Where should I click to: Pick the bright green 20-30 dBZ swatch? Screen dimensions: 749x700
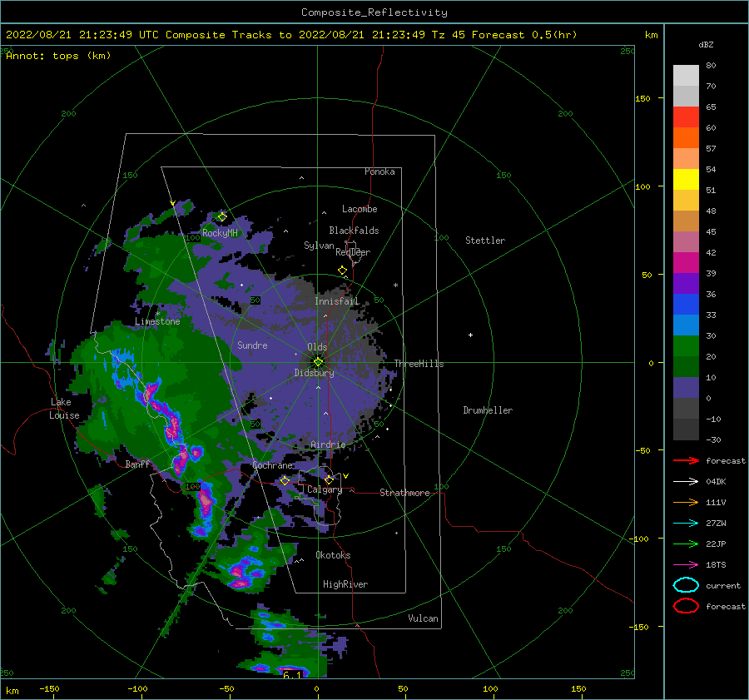click(x=686, y=346)
